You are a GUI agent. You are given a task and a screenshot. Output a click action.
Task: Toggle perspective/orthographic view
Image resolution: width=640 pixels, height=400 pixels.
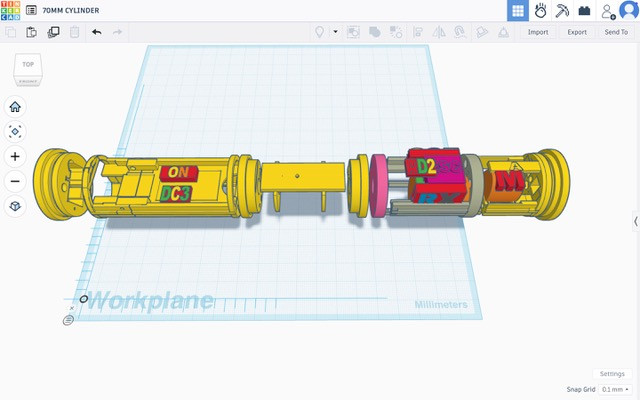tap(15, 206)
